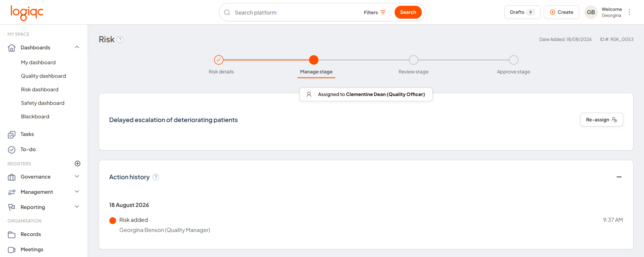Expand the Management register
Screen dimensions: 644x257
click(x=77, y=192)
